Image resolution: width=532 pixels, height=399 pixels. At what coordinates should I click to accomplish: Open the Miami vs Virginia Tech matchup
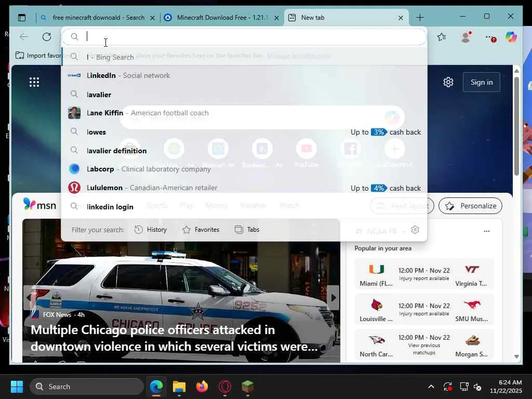click(424, 274)
